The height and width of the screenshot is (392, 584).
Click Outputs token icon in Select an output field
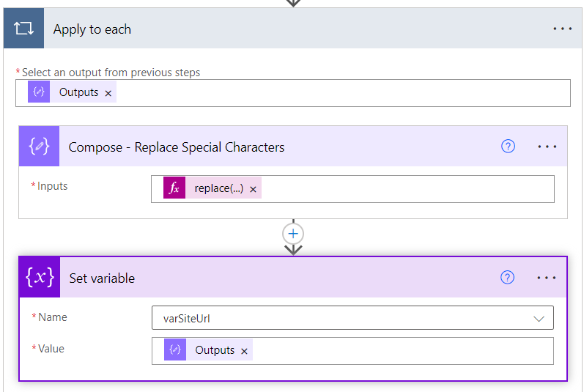[x=39, y=92]
